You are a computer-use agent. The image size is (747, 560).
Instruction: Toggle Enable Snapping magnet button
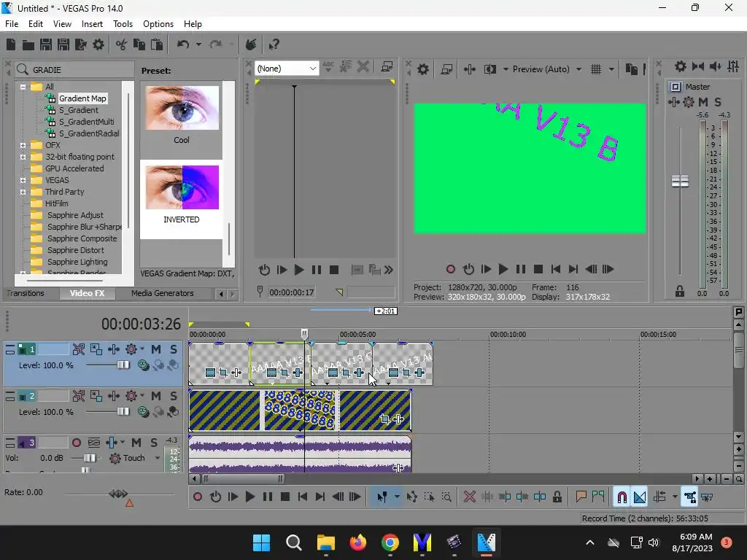(622, 497)
